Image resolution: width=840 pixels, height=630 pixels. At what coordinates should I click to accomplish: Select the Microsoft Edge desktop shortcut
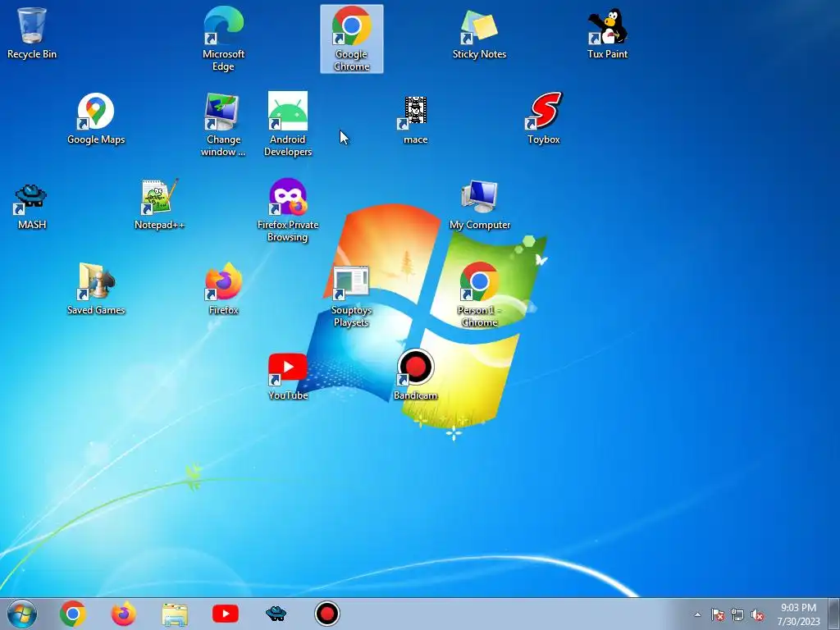[223, 39]
